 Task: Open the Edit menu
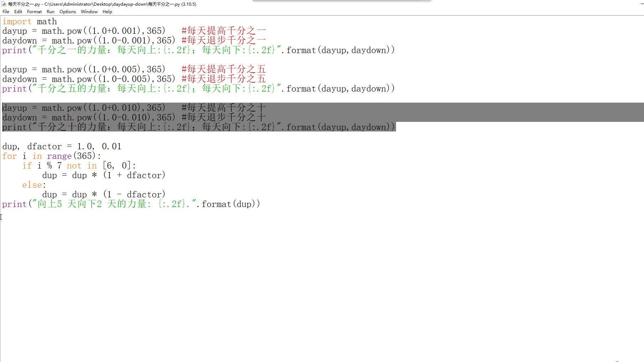[18, 11]
